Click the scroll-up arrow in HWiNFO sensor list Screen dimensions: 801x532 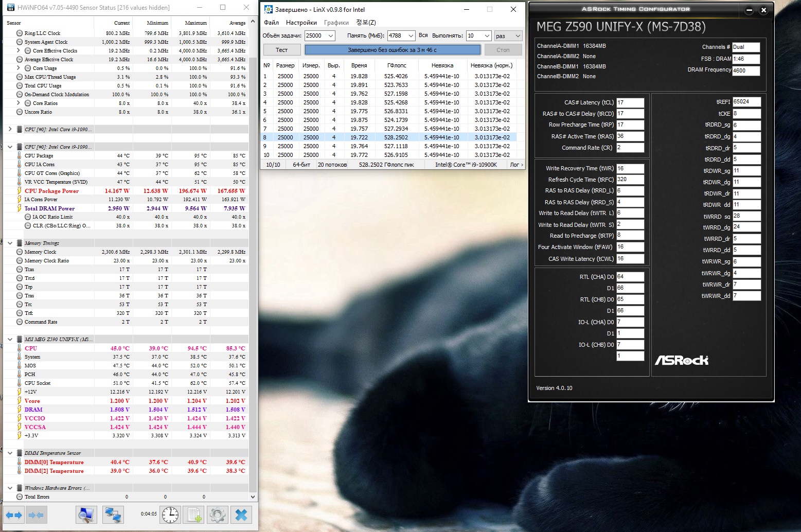click(x=253, y=22)
